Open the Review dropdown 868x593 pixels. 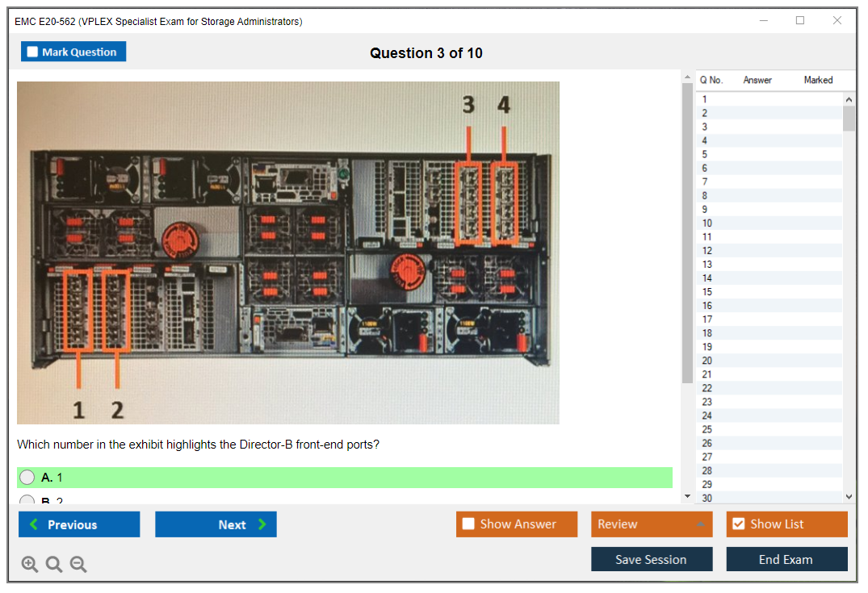[x=651, y=524]
